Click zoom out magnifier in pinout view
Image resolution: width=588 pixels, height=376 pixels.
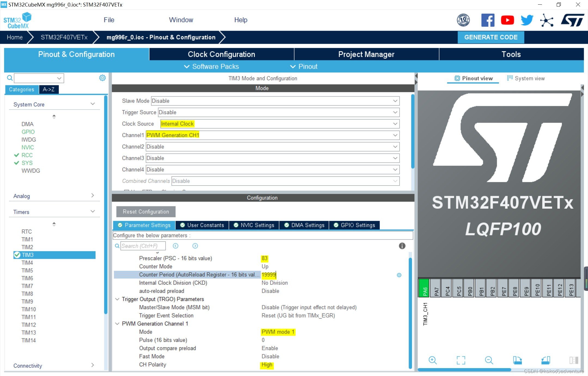pyautogui.click(x=489, y=360)
